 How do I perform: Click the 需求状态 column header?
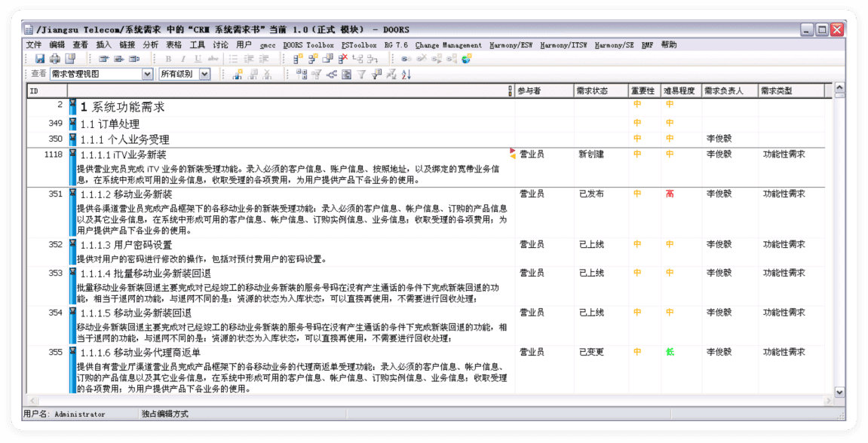coord(592,91)
